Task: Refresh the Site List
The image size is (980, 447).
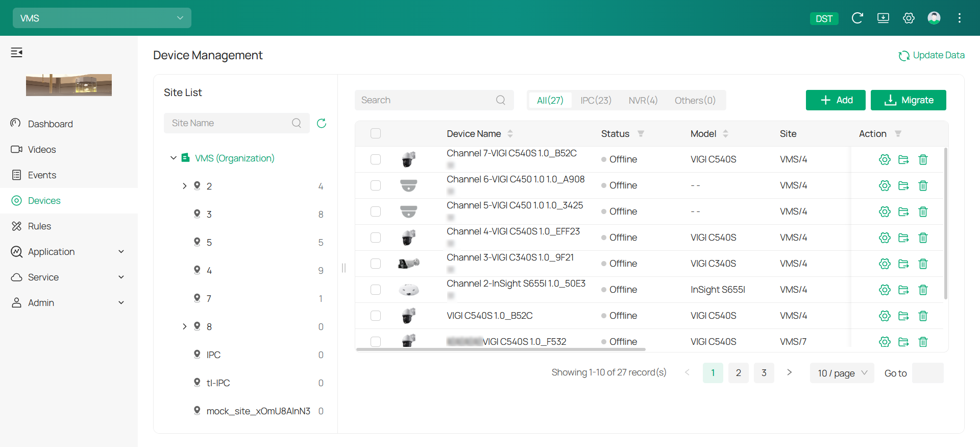Action: 322,123
